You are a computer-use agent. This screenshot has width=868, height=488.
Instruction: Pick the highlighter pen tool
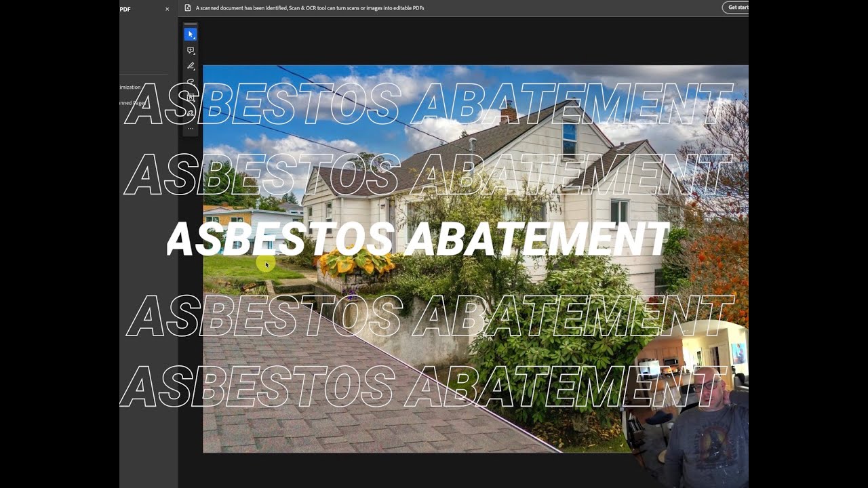pyautogui.click(x=191, y=66)
